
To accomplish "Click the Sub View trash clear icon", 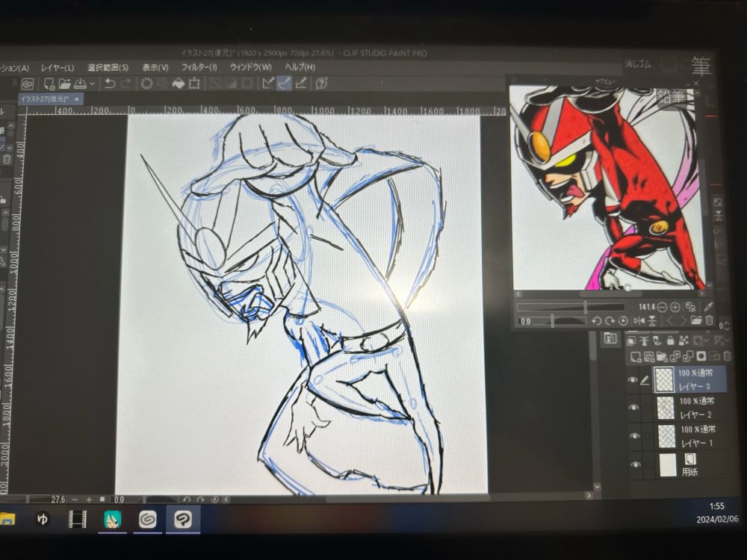I will tap(709, 321).
